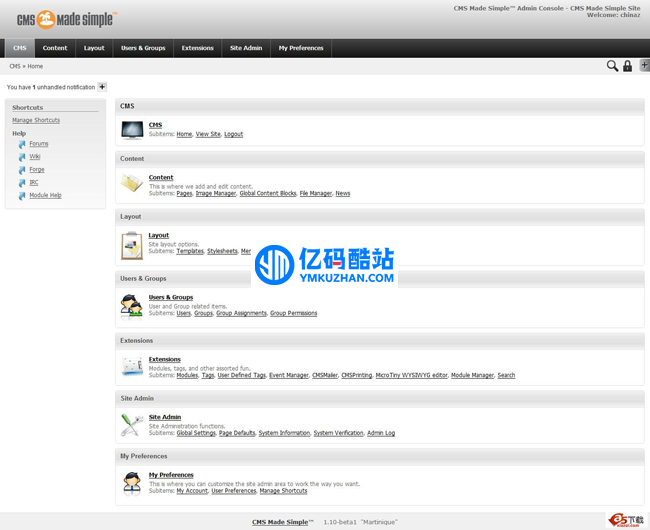Open the Module Help link
Image resolution: width=650 pixels, height=530 pixels.
point(46,195)
